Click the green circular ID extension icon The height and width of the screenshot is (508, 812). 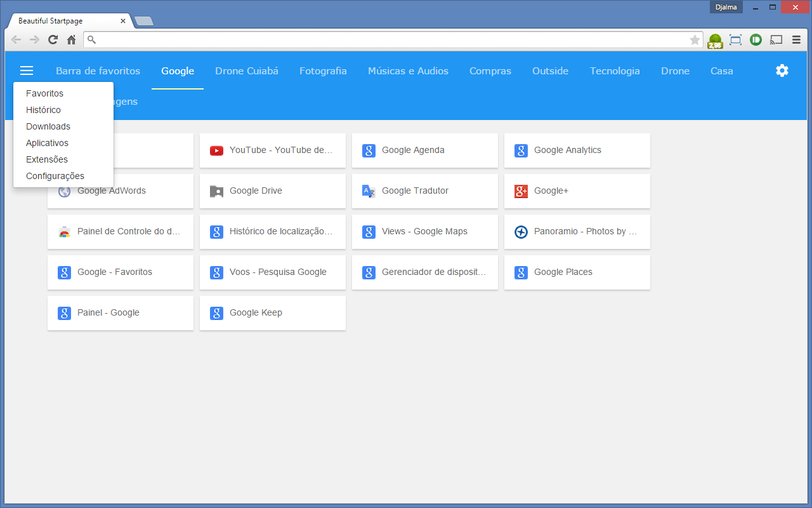756,40
